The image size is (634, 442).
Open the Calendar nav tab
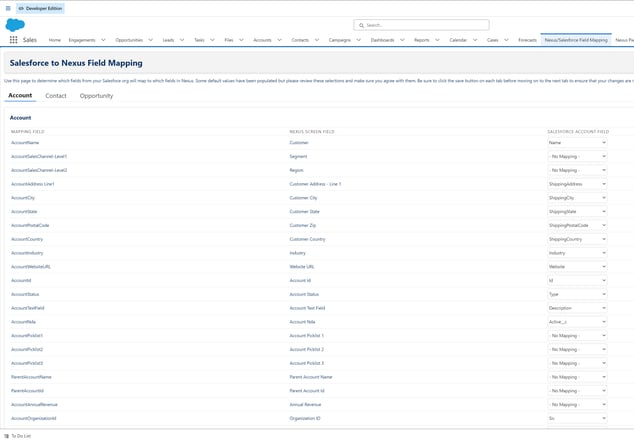click(x=458, y=40)
